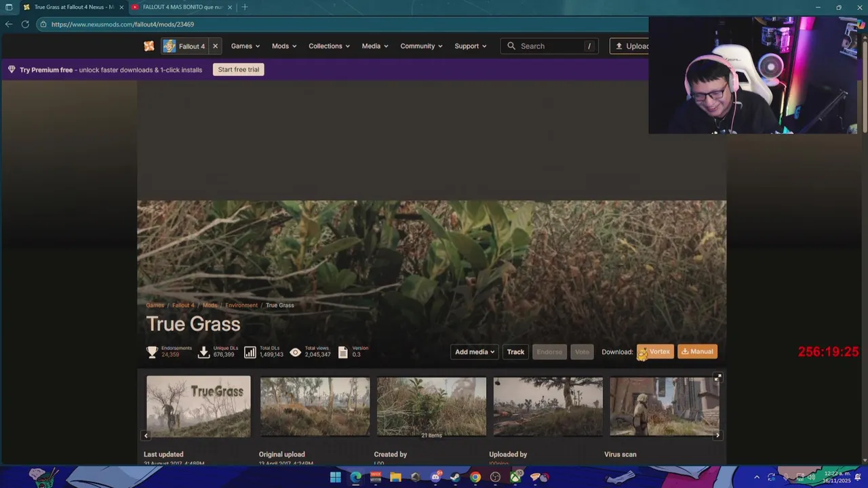The width and height of the screenshot is (868, 488).
Task: Close the YouTube FALLOUT 4 tab
Action: click(230, 7)
